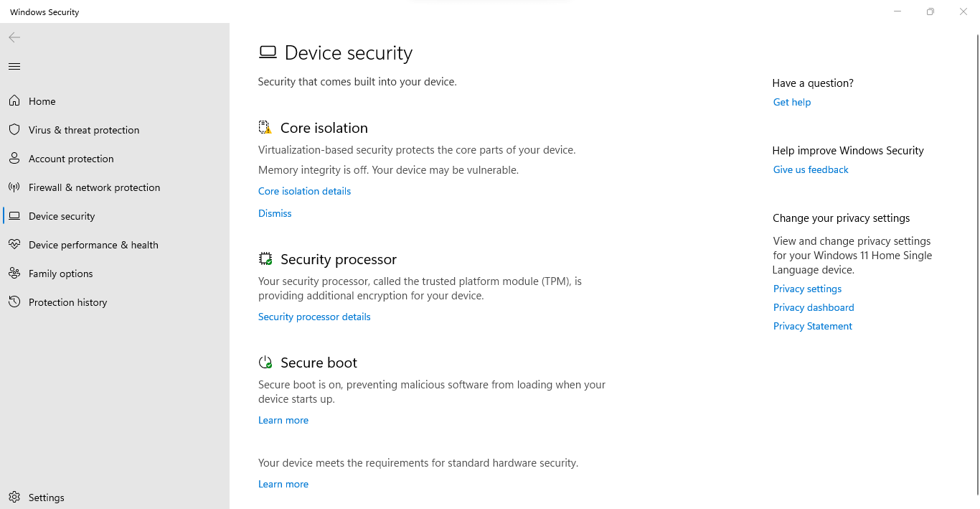Click the Home house icon

pyautogui.click(x=14, y=101)
